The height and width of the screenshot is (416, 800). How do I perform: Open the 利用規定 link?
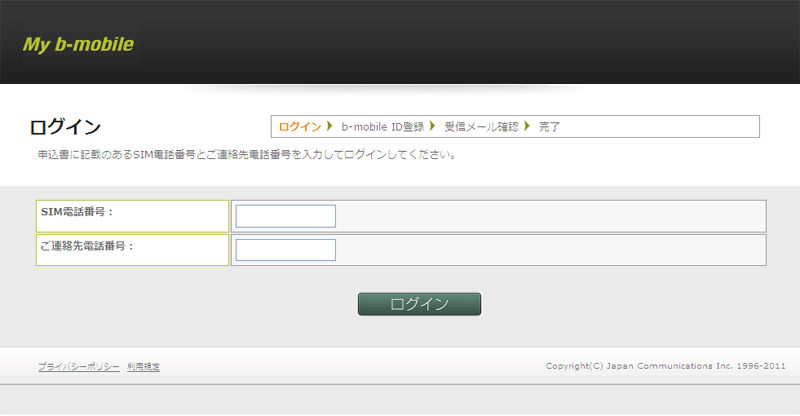(x=143, y=366)
